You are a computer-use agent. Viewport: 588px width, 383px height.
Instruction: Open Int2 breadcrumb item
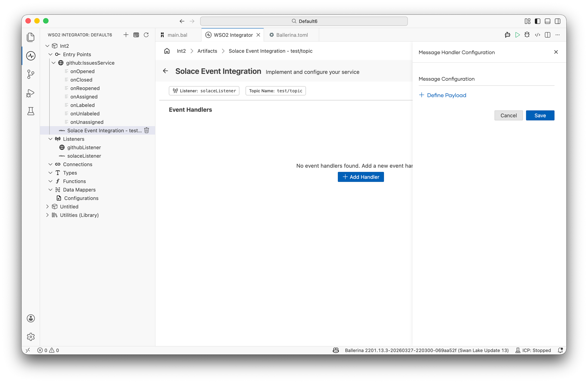(181, 51)
